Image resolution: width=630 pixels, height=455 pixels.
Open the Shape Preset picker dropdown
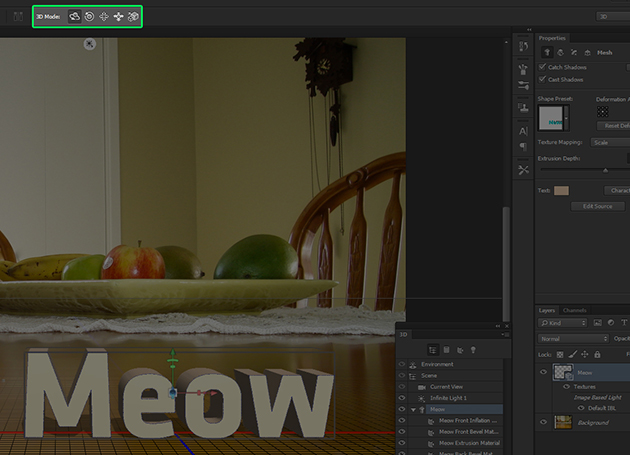(x=566, y=118)
